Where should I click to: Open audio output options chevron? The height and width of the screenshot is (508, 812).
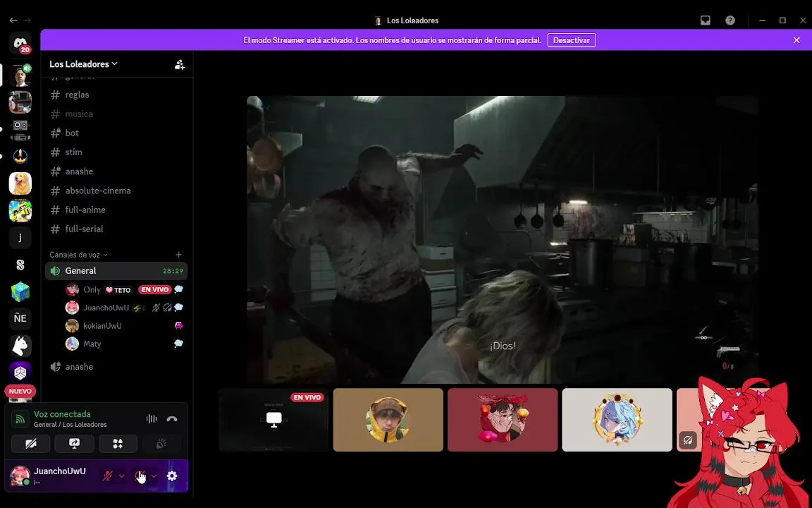154,476
